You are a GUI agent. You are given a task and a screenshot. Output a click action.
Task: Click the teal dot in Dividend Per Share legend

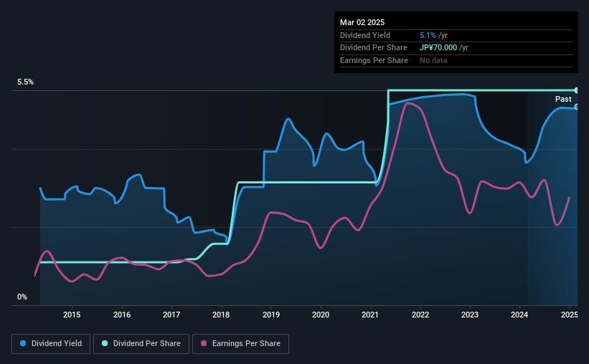point(105,344)
